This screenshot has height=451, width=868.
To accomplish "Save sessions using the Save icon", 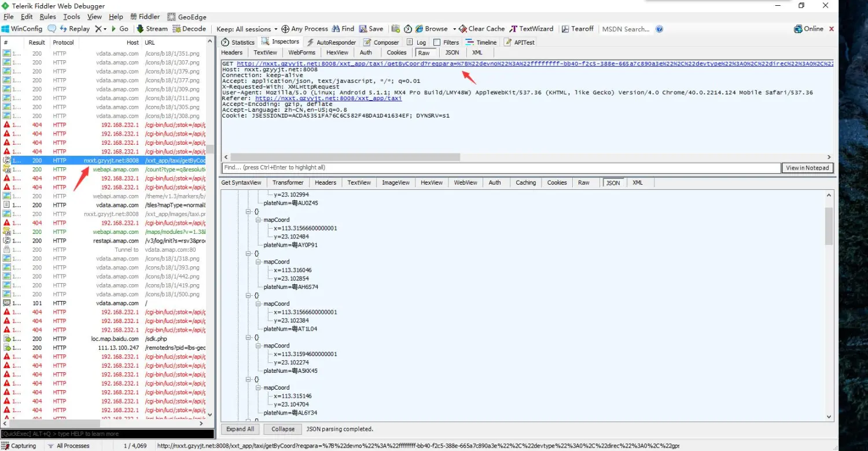I will point(371,28).
